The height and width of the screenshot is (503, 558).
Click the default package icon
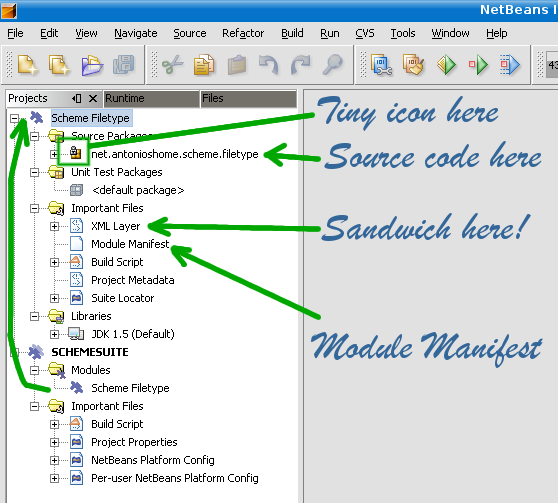76,190
